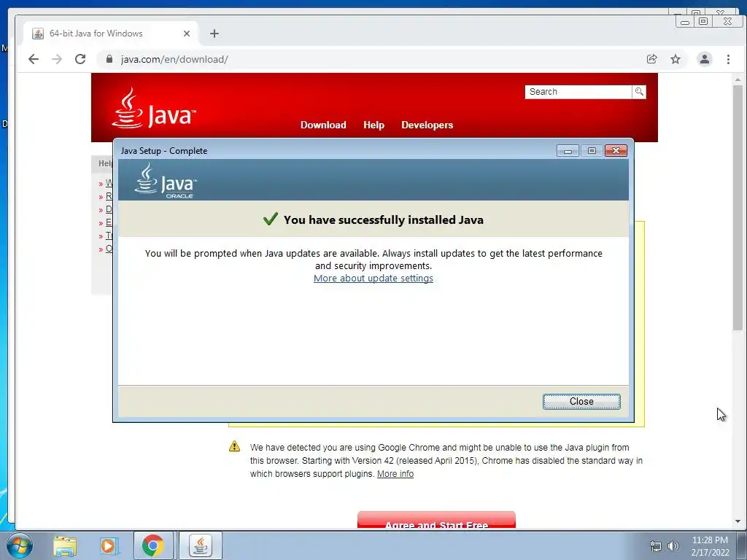Open Windows Explorer from the taskbar
This screenshot has height=560, width=747.
pyautogui.click(x=65, y=546)
